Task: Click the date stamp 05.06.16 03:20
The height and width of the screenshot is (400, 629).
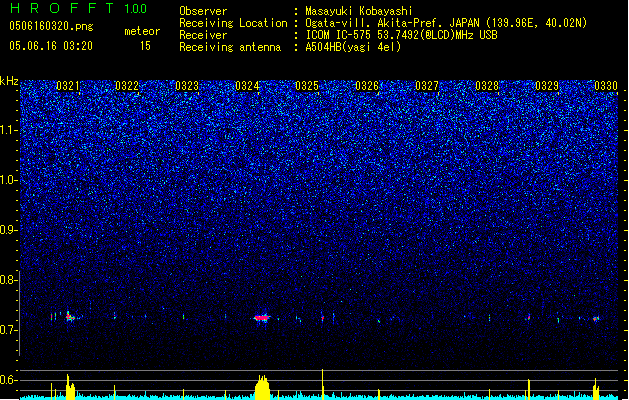Action: [51, 46]
